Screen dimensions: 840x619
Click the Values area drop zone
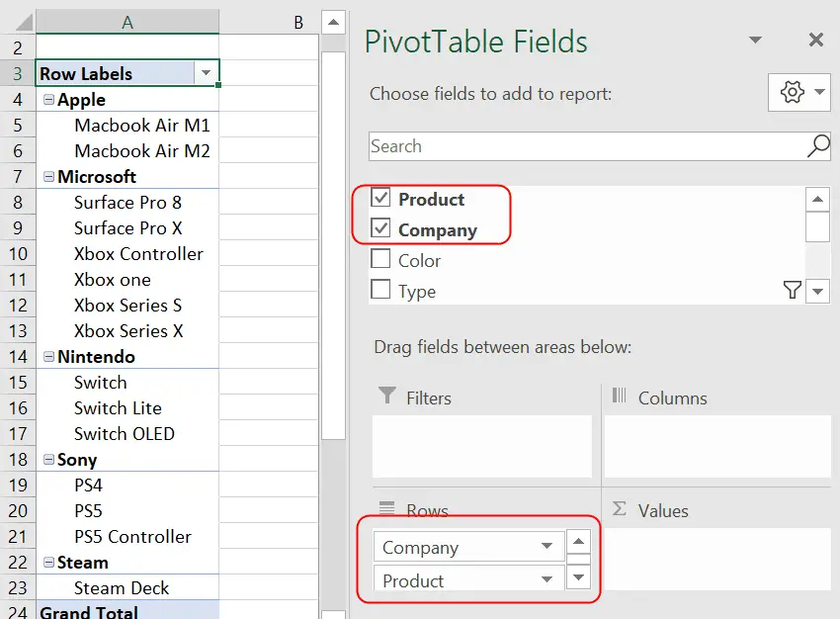click(717, 559)
